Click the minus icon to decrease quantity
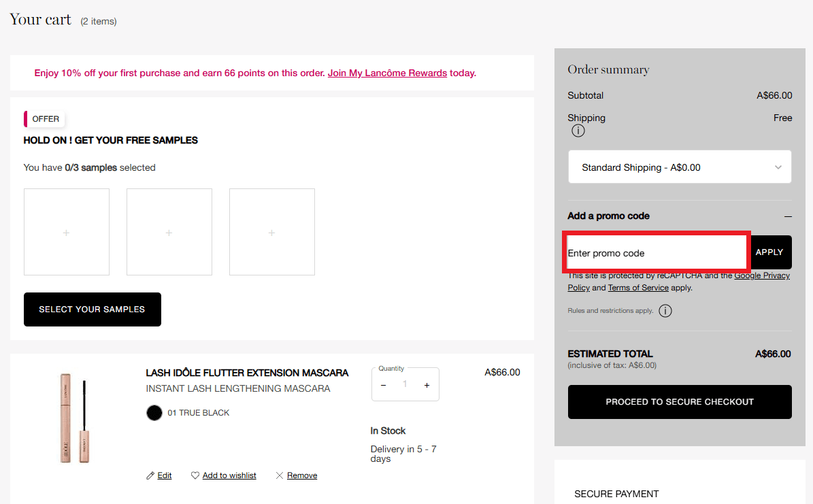Viewport: 813px width, 504px height. tap(383, 384)
